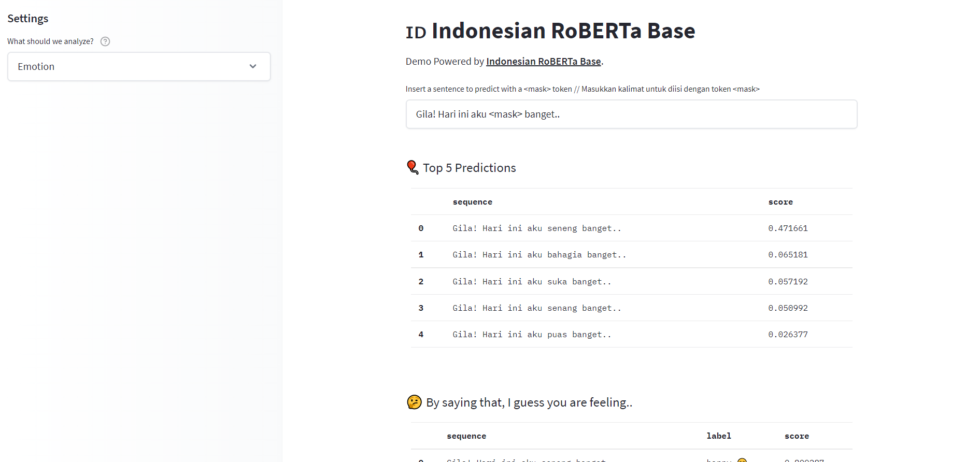Click the help icon beside 'What should we analyze?'
Screen dimensions: 980x462
[x=105, y=41]
